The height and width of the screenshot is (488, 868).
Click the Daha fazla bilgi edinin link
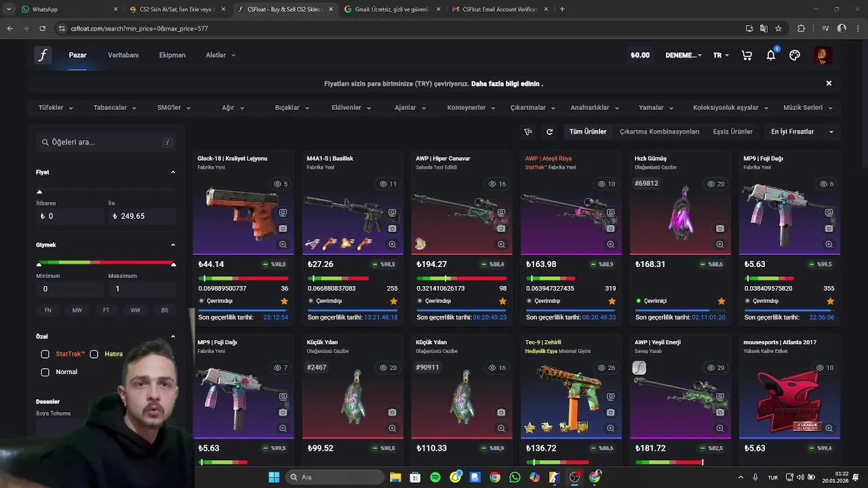507,84
